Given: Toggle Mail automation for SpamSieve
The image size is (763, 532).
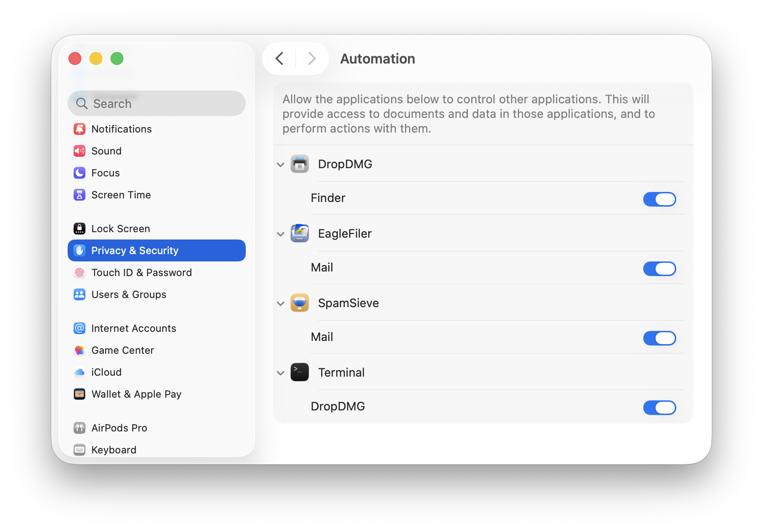Looking at the screenshot, I should [660, 338].
